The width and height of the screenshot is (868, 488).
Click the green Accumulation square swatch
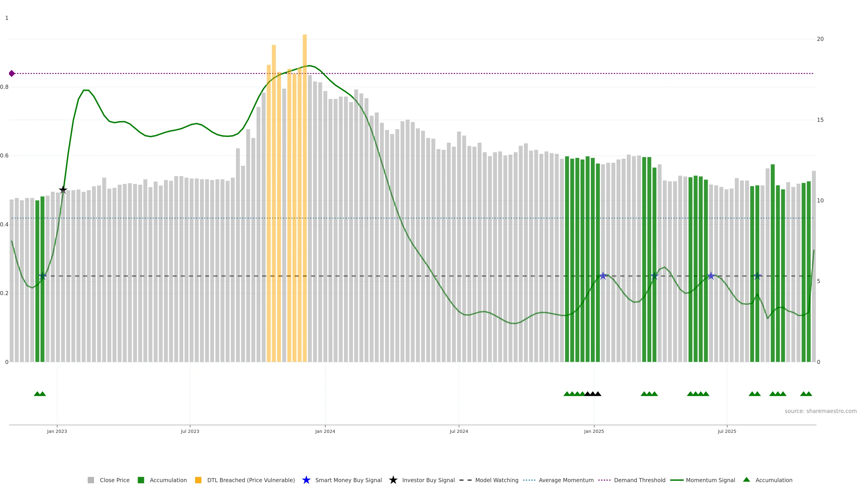(141, 480)
